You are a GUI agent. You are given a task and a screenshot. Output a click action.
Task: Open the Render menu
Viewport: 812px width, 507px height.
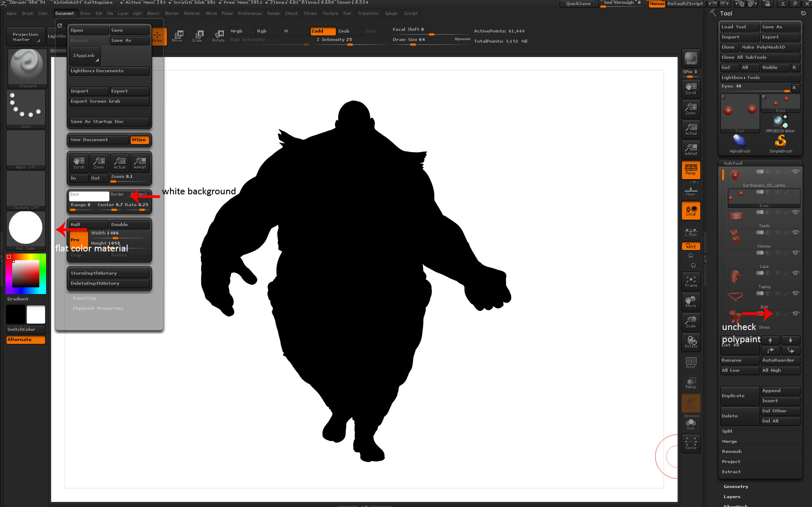273,14
